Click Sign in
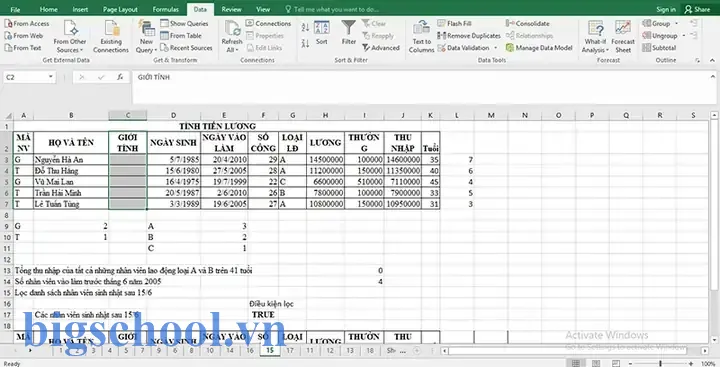This screenshot has width=720, height=367. (x=666, y=9)
